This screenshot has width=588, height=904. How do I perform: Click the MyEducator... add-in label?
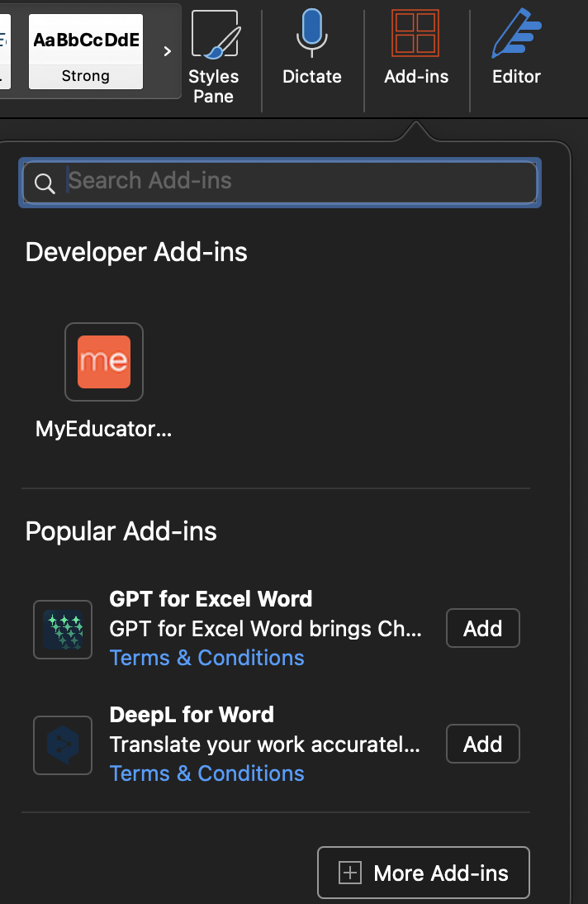click(x=104, y=429)
